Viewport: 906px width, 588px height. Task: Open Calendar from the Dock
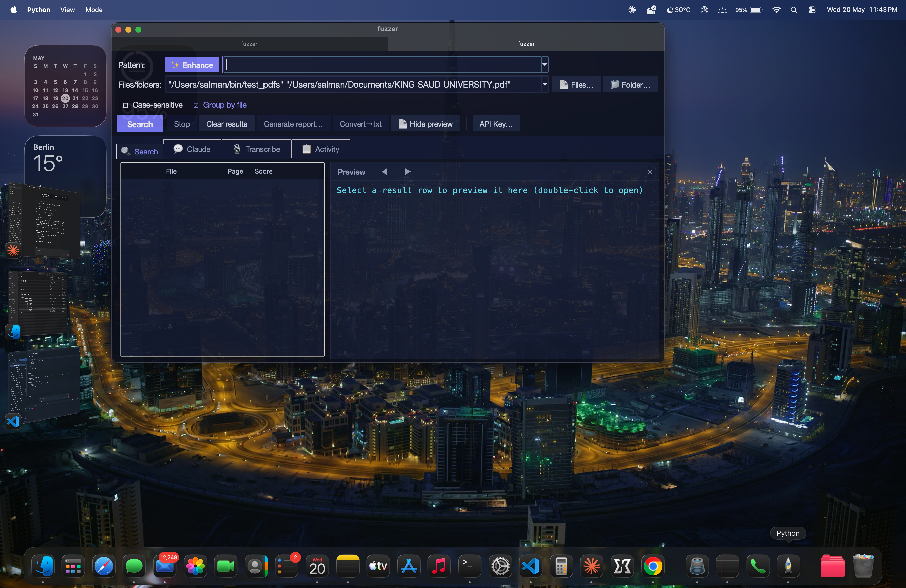click(x=317, y=566)
